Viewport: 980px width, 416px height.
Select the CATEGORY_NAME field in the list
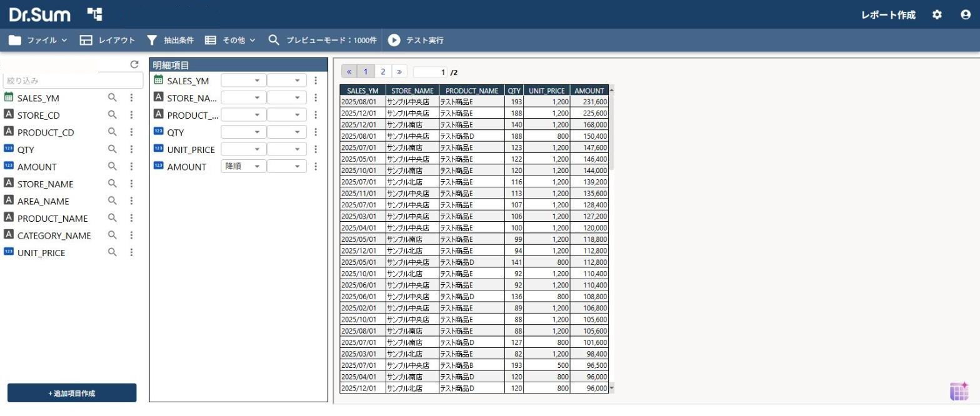[x=54, y=235]
